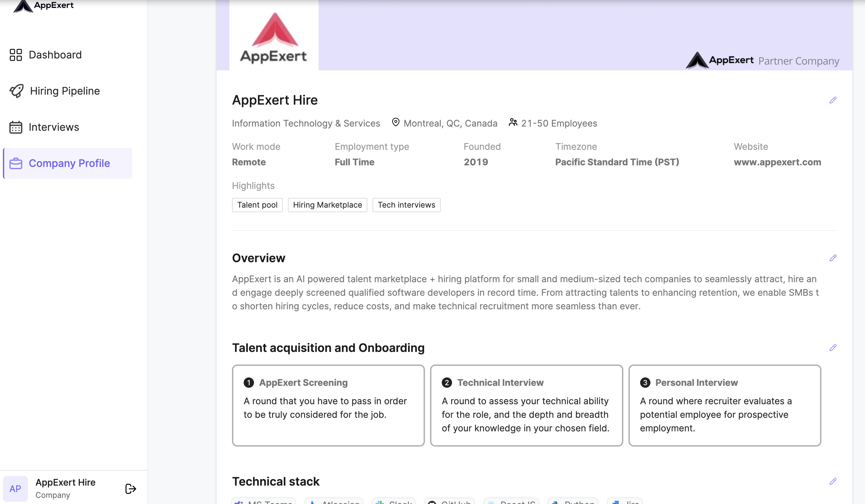Click step number 3 circle badge
Image resolution: width=865 pixels, height=504 pixels.
point(645,383)
